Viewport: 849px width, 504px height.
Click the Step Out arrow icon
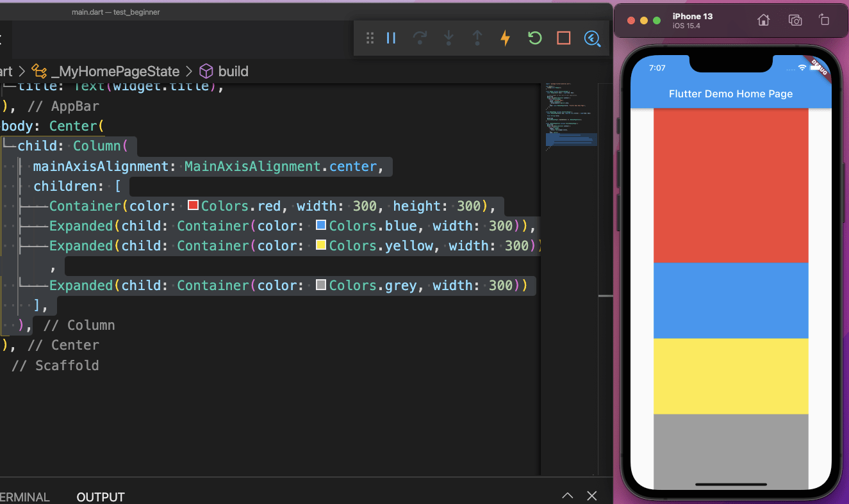point(477,38)
